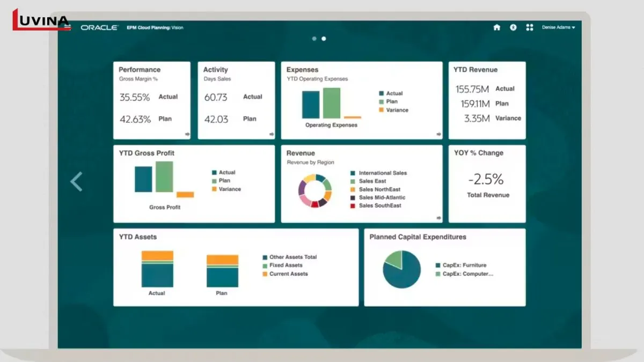Click the arrow icon on Revenue card
Viewport: 644px width, 362px height.
(439, 218)
